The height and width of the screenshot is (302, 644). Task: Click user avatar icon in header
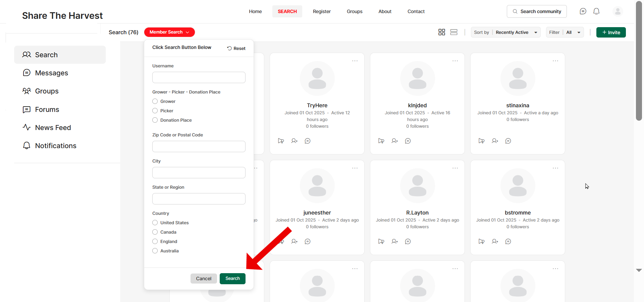pos(618,11)
